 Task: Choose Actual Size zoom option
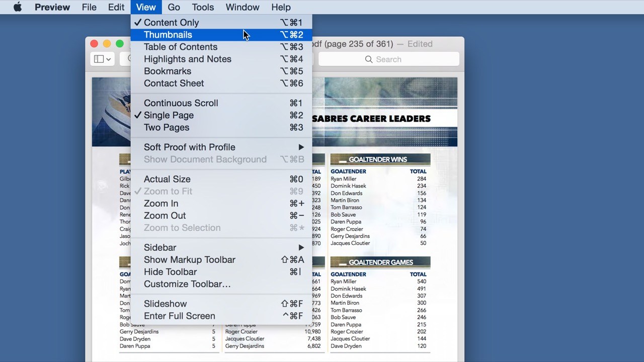[x=221, y=179]
